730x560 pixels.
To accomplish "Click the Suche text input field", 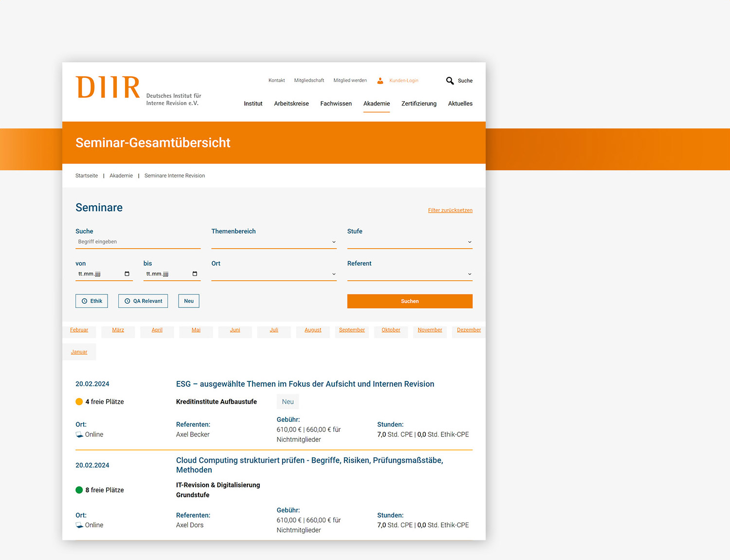I will [138, 242].
